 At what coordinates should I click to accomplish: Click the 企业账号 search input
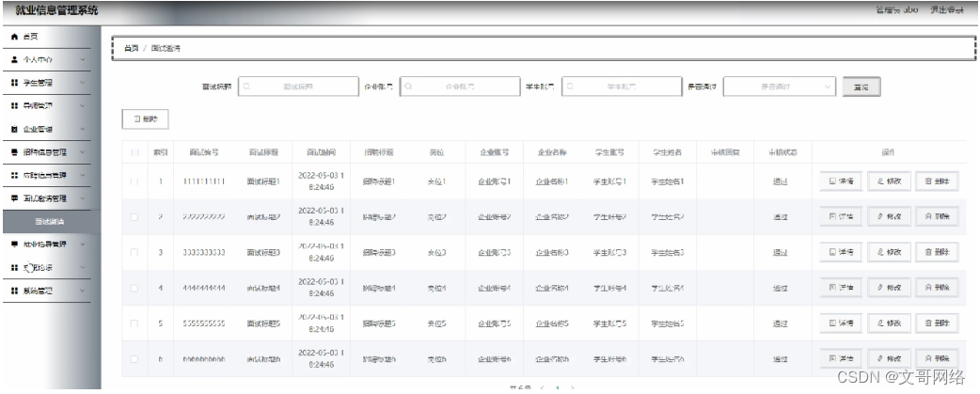460,87
